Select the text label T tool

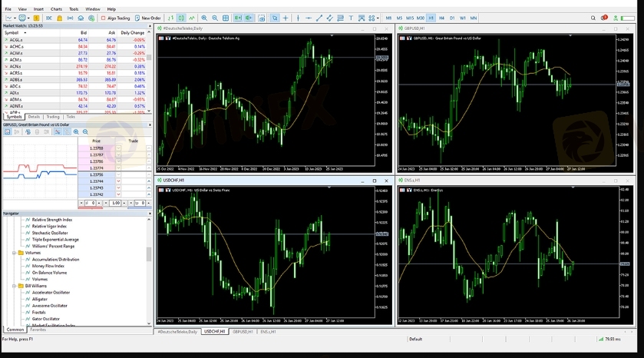tap(351, 18)
